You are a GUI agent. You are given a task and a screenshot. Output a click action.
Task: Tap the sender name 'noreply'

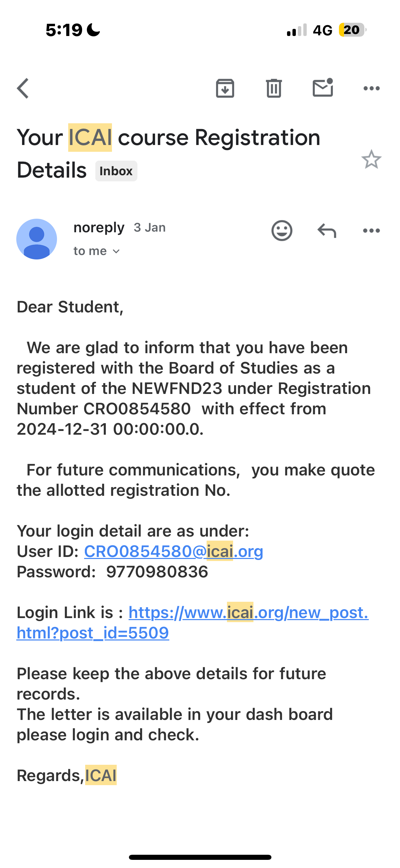point(99,228)
